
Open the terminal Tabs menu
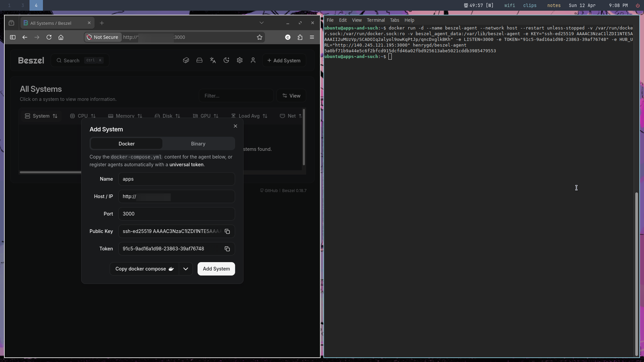(395, 20)
